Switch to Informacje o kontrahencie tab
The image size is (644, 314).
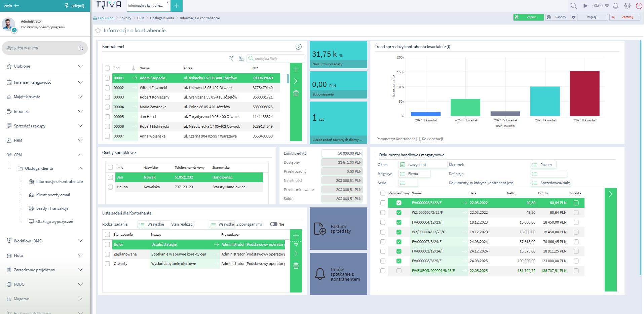pyautogui.click(x=146, y=6)
